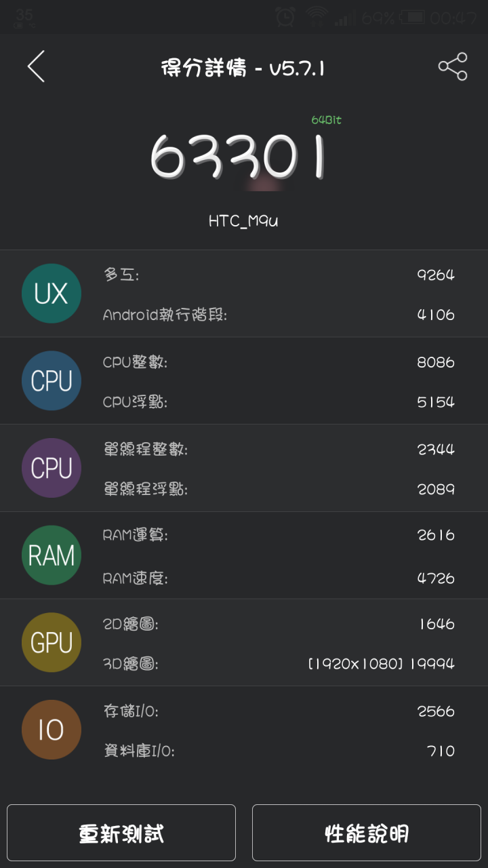Tap the 2D繪圖 label
Image resolution: width=488 pixels, height=868 pixels.
(x=131, y=624)
